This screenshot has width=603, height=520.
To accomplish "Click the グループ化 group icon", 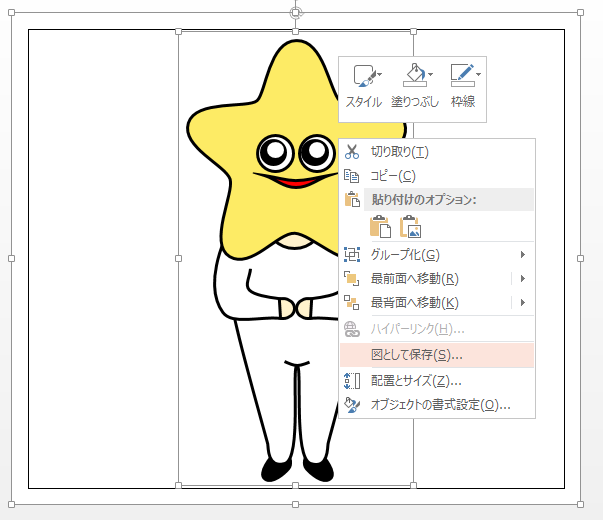I will (x=352, y=255).
